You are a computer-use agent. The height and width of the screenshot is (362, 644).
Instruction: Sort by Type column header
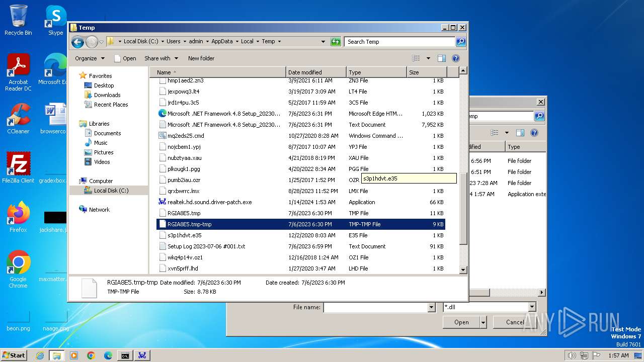tap(376, 72)
